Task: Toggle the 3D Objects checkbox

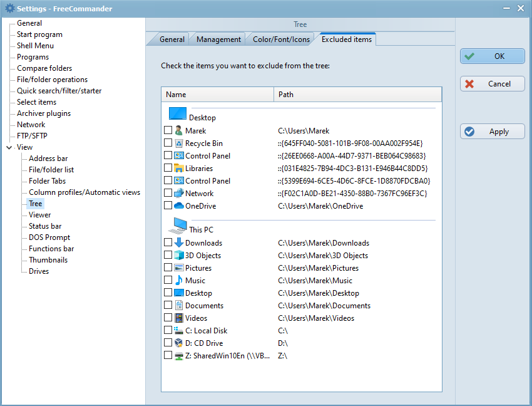Action: point(168,255)
